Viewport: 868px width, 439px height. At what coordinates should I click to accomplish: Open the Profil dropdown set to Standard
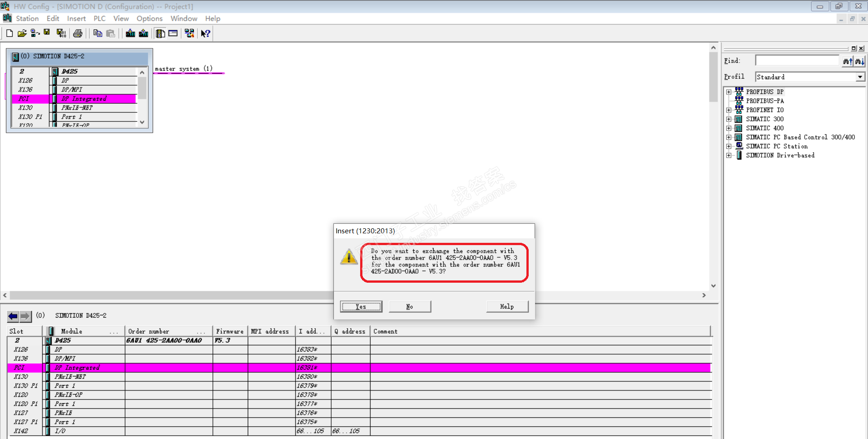(860, 77)
